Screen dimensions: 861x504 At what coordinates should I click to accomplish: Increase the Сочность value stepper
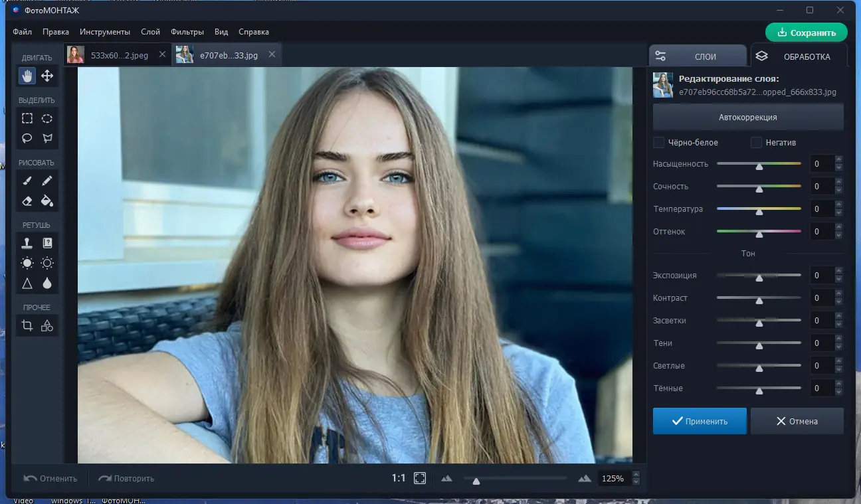838,182
